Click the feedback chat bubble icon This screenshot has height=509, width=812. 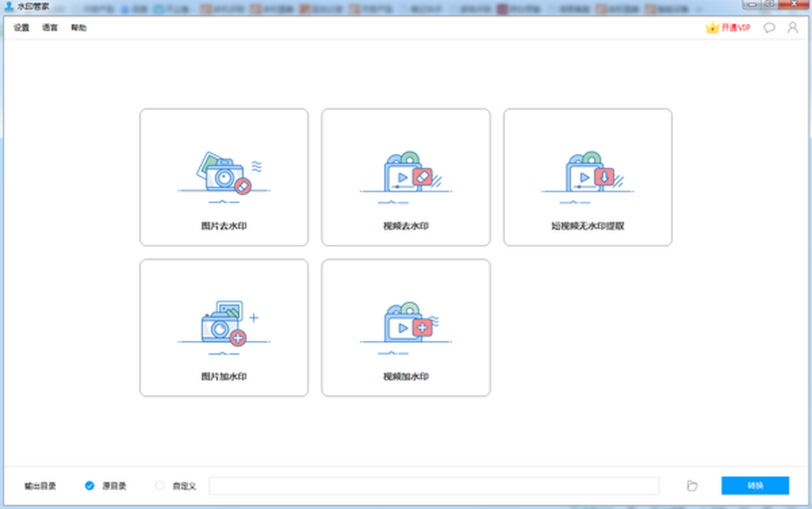(x=769, y=28)
